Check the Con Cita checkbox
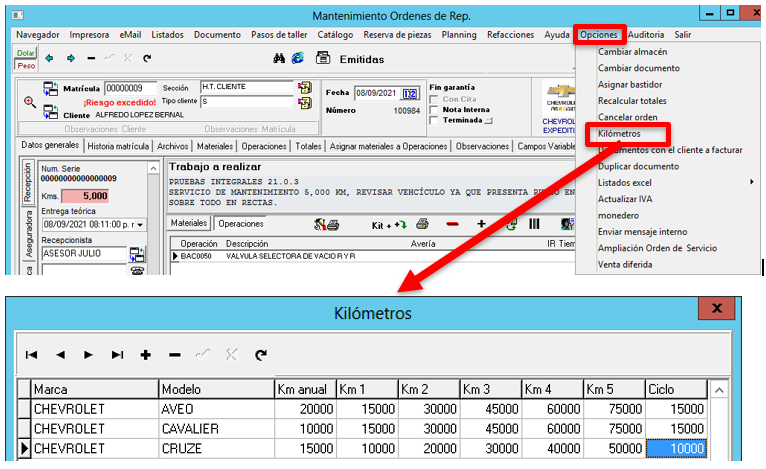The image size is (766, 469). pyautogui.click(x=434, y=99)
